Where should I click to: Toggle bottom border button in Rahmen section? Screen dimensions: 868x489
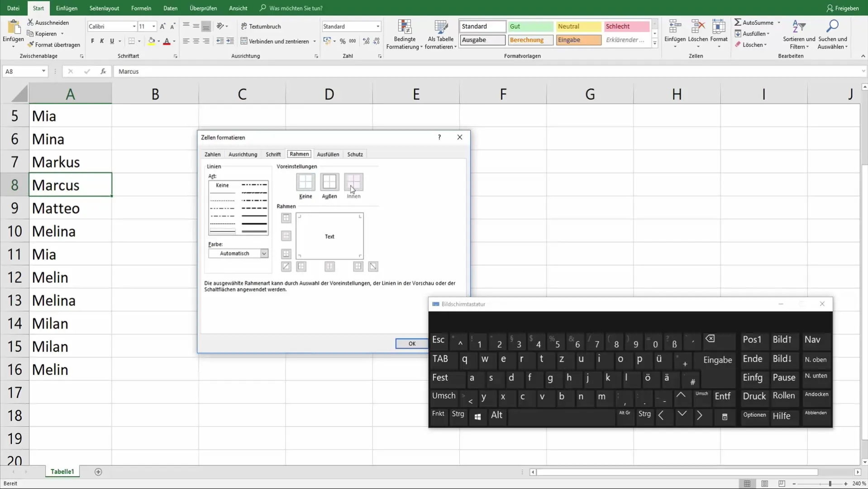286,254
